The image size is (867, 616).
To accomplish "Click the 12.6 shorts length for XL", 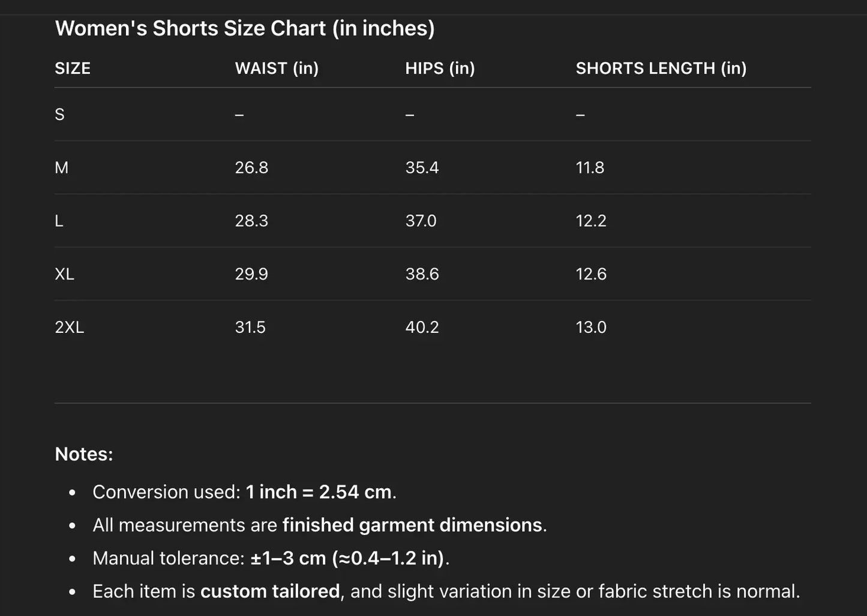I will coord(591,274).
